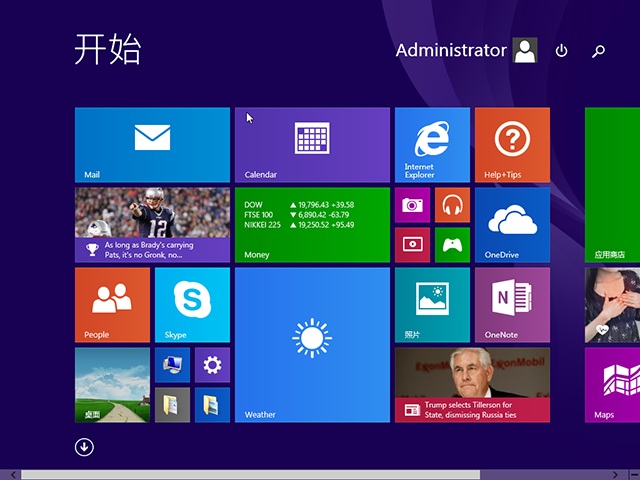
Task: Click the power options button
Action: point(561,51)
